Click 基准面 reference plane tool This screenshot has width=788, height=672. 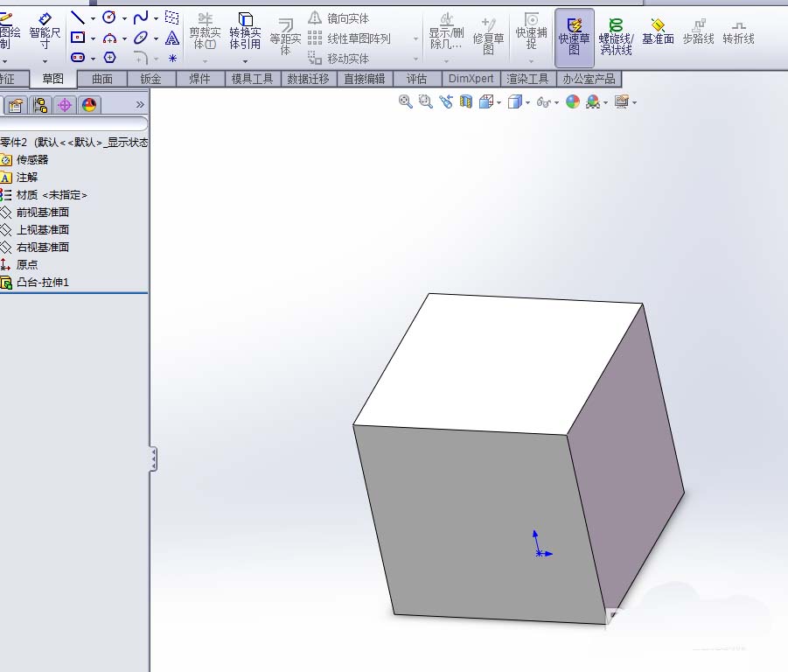[x=658, y=31]
